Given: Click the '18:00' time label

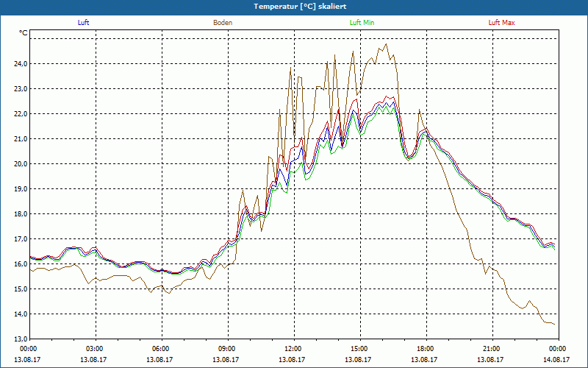Looking at the screenshot, I should [426, 349].
